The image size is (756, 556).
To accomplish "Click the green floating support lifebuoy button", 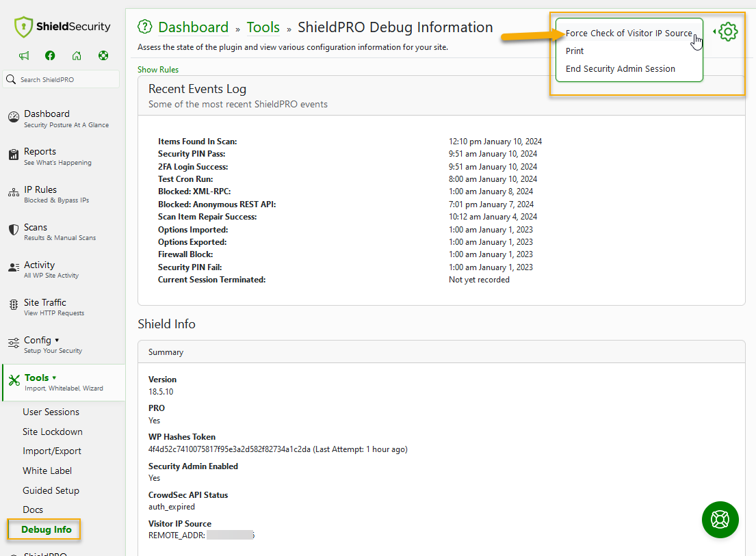I will [x=720, y=520].
